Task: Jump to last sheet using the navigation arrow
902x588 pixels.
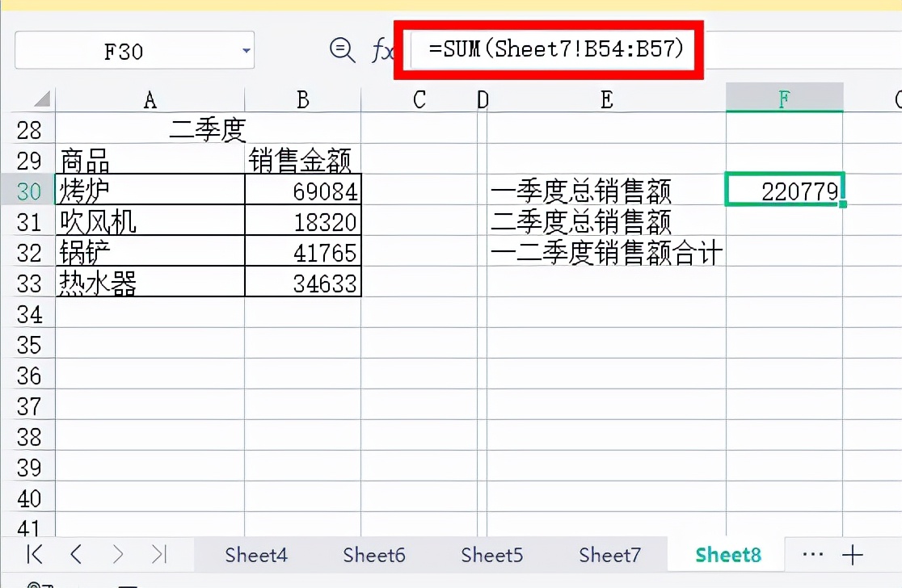Action: coord(159,555)
